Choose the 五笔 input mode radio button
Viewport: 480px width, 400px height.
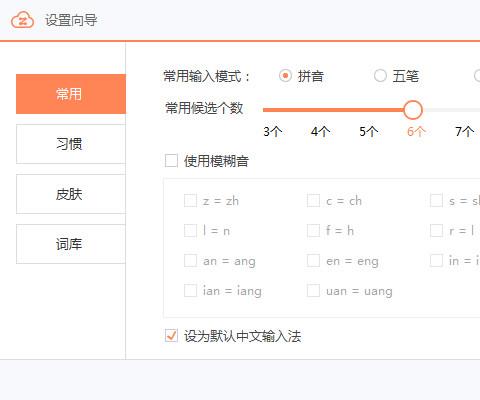(380, 76)
